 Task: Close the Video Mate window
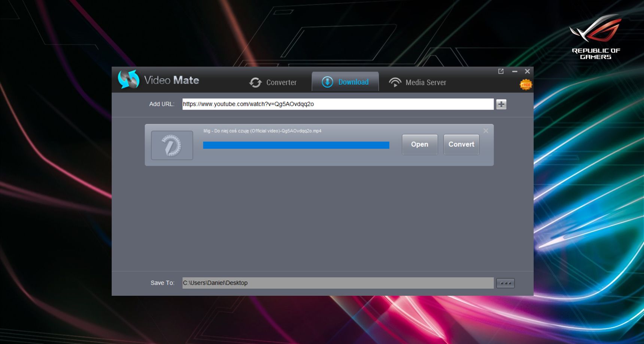pos(527,71)
